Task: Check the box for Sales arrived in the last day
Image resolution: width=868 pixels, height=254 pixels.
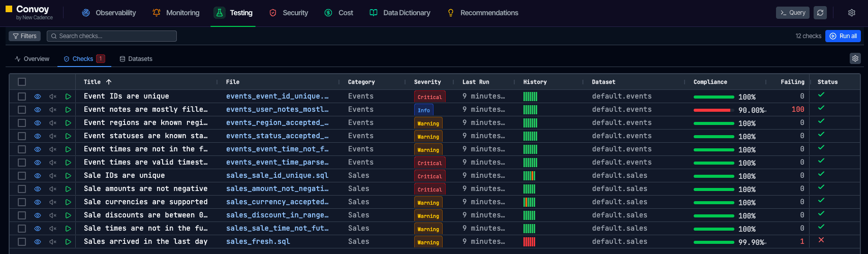Action: point(22,242)
